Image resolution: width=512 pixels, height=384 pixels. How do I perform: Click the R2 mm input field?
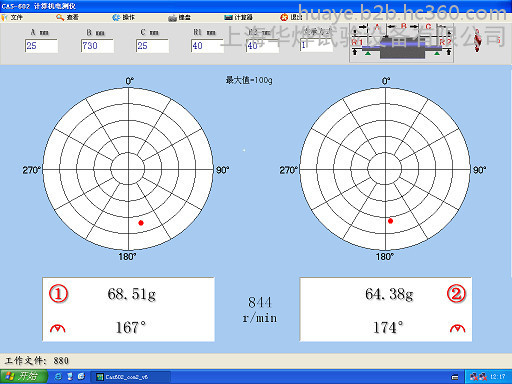pos(263,46)
